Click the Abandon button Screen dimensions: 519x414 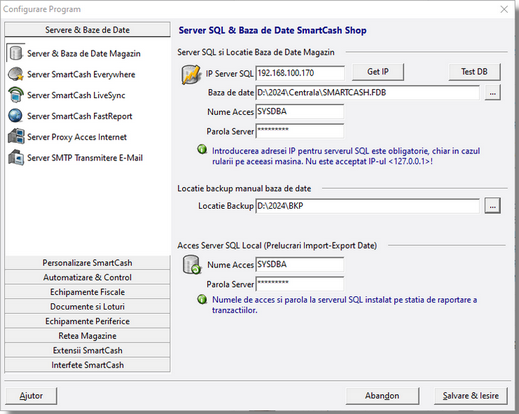click(x=382, y=396)
